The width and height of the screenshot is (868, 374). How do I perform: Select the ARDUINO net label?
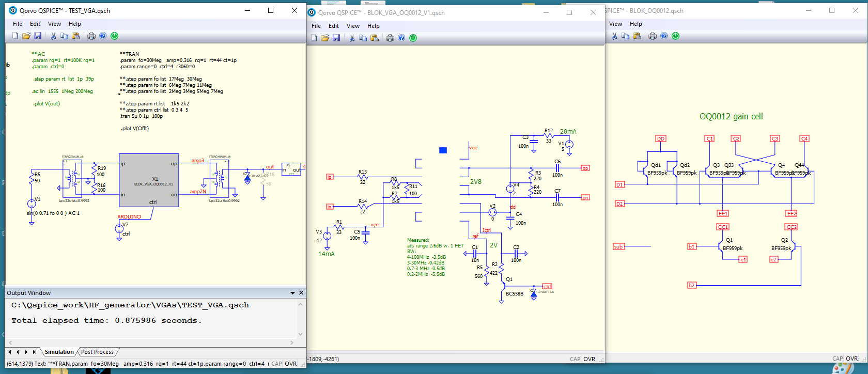(129, 216)
